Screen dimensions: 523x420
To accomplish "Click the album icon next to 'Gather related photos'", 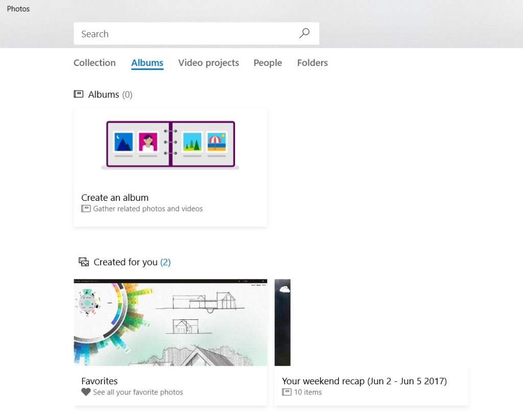I will [85, 208].
